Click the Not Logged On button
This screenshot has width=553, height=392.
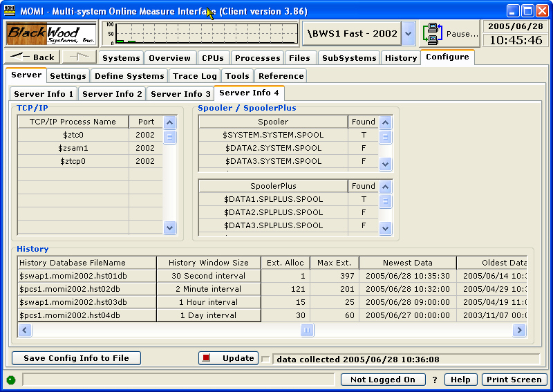[x=383, y=380]
